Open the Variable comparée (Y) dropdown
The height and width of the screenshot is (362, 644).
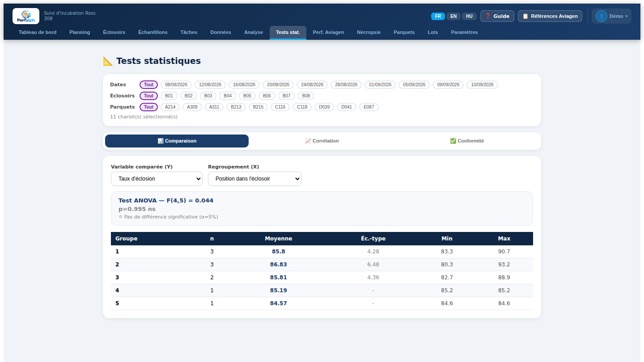coord(157,179)
